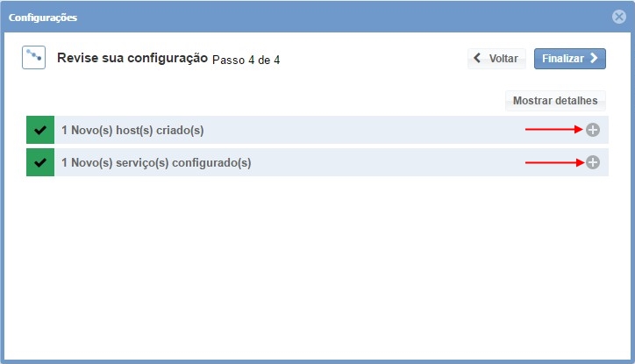Click the "Revise sua configuração" heading

point(132,59)
